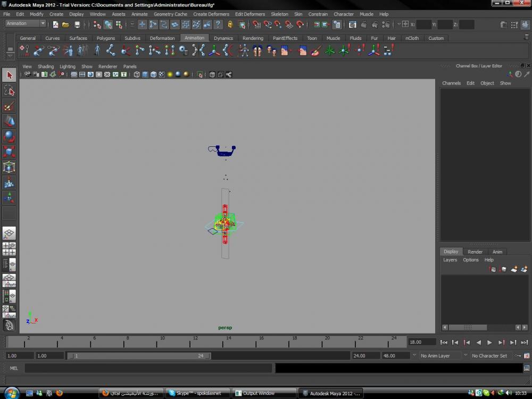Open the Animation menu set dropdown

(x=26, y=23)
